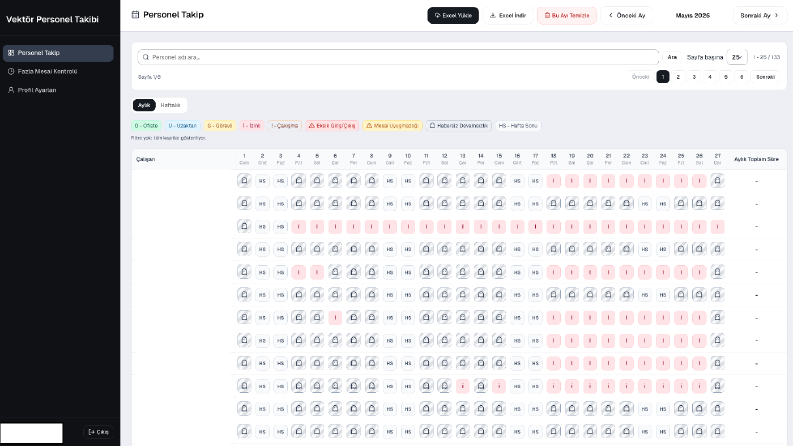The image size is (793, 446).
Task: Toggle the HS - Hafta Sonu filter chip
Action: (518, 125)
